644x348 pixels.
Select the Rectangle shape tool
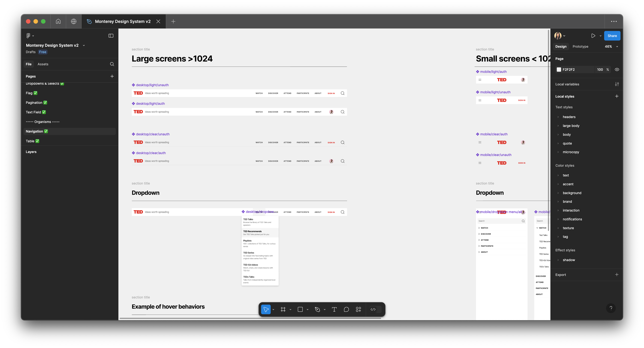pyautogui.click(x=300, y=309)
